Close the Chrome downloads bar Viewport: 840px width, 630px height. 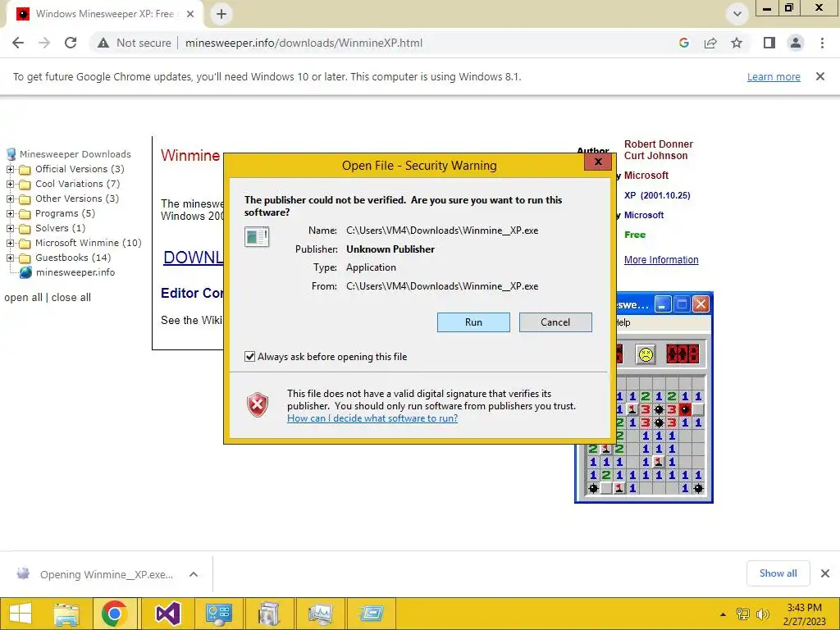(x=825, y=573)
